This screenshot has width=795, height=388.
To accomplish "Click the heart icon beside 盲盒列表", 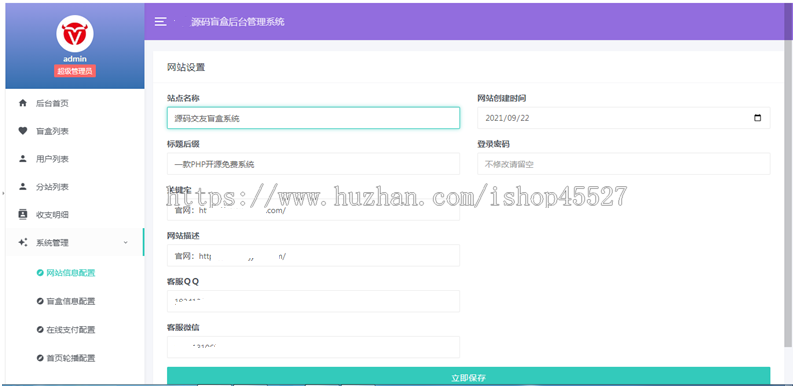I will tap(22, 131).
